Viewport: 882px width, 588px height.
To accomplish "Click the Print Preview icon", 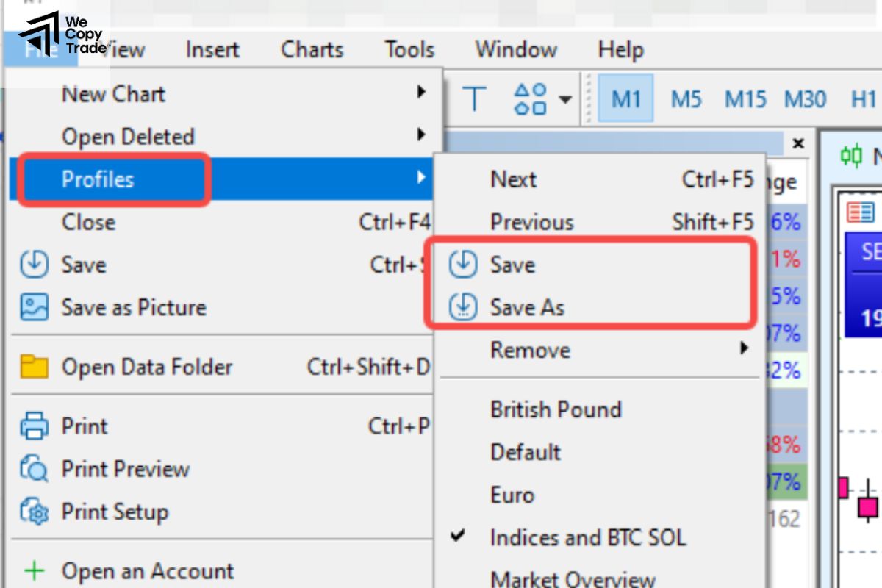I will point(34,469).
